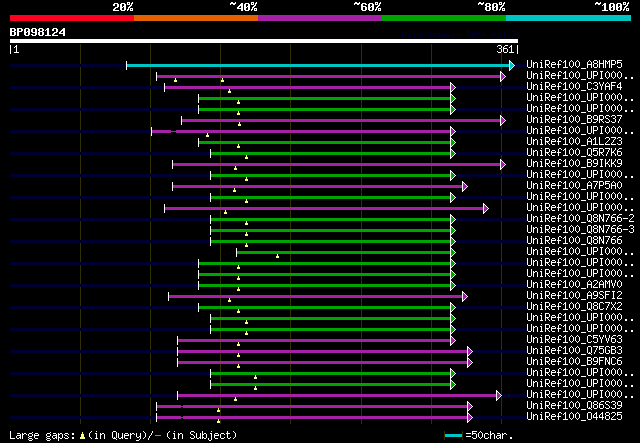This screenshot has width=640, height=443.
Task: Select the purple ~60% legend color segment
Action: [320, 18]
